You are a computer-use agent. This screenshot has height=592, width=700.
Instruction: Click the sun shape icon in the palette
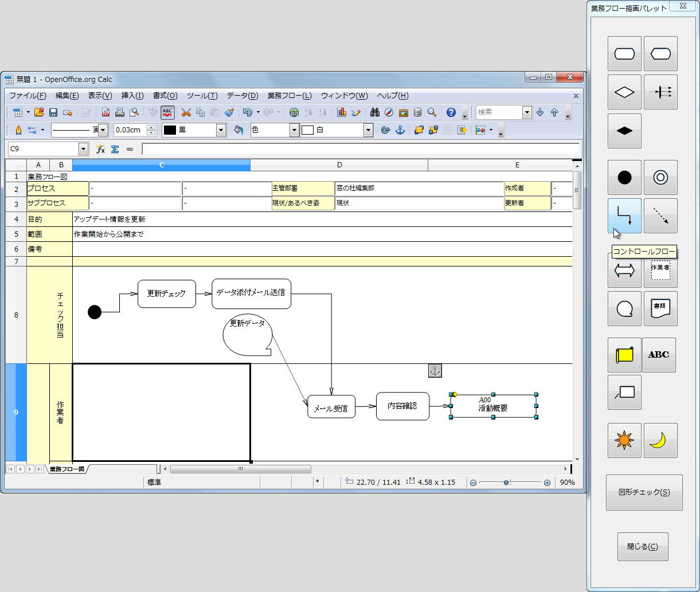[624, 440]
